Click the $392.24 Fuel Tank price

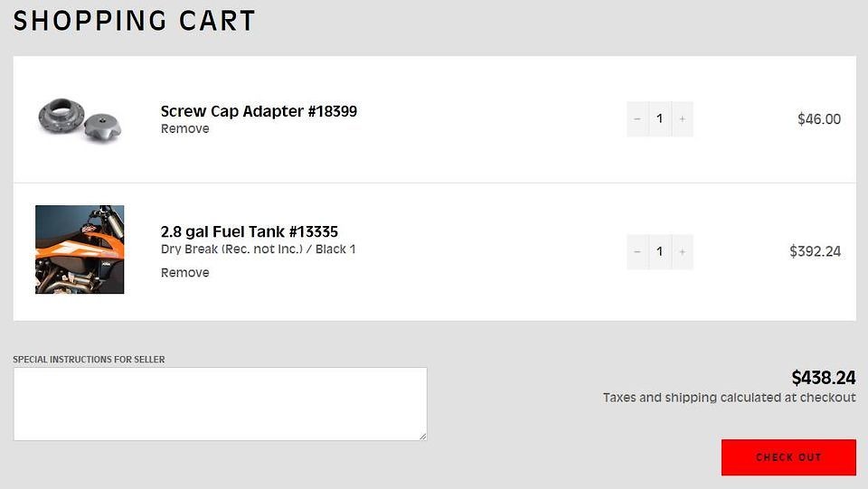point(815,251)
